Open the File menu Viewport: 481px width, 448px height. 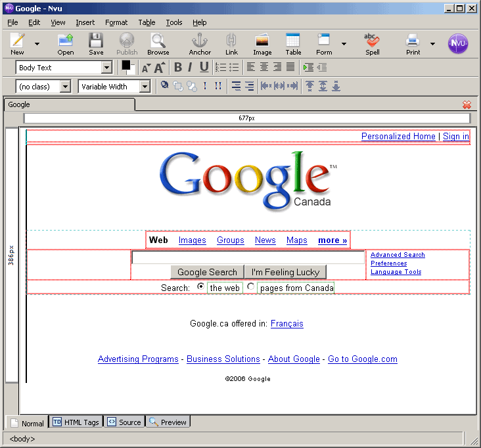12,22
